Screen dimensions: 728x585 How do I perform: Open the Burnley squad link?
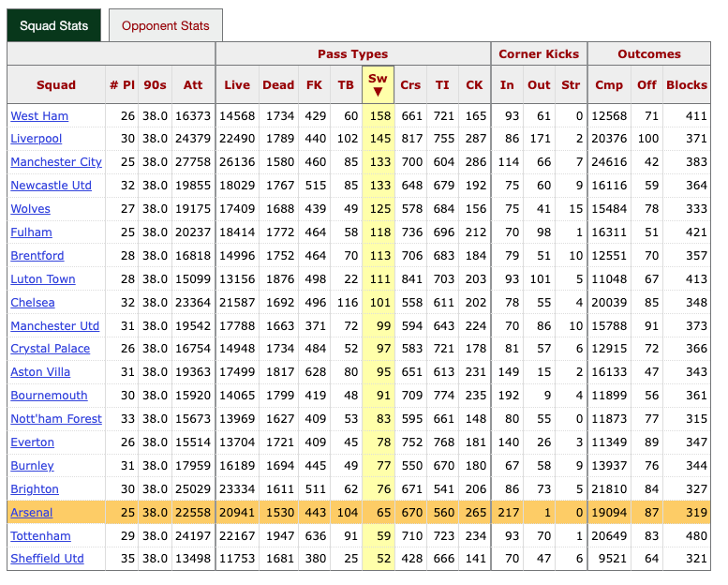[32, 466]
